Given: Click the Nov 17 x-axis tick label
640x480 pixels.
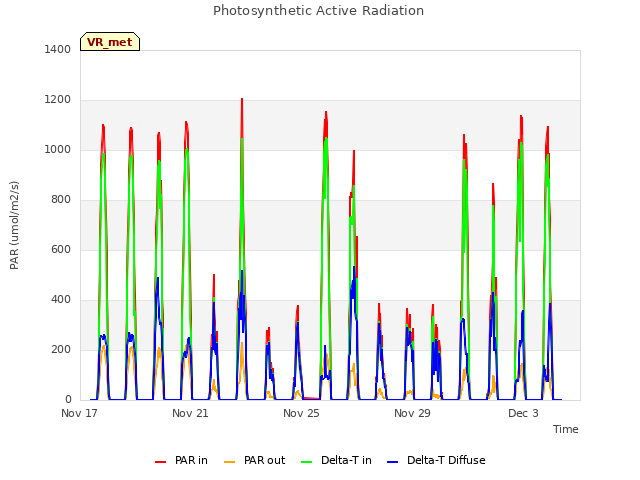Looking at the screenshot, I should point(79,413).
